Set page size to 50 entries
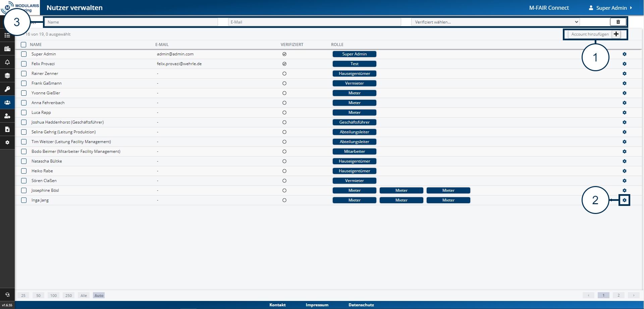The width and height of the screenshot is (644, 309). [x=38, y=296]
